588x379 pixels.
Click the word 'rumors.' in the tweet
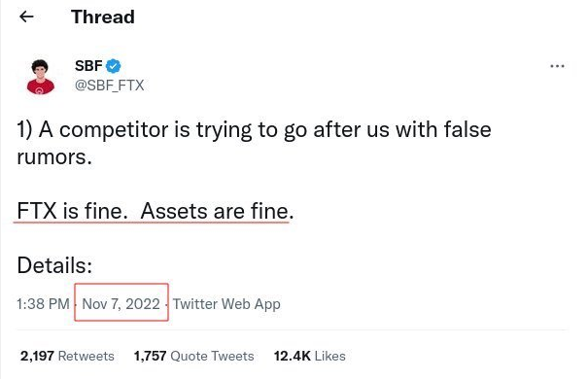[54, 157]
